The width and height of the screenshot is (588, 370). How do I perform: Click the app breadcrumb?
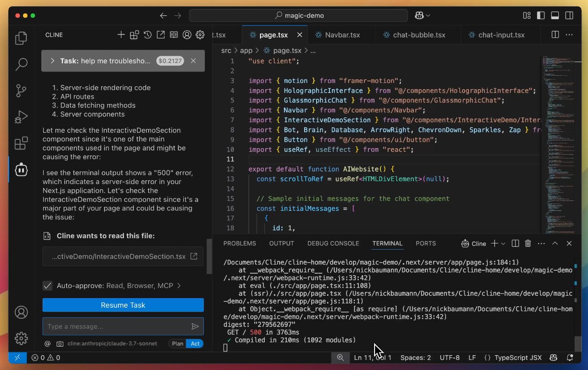click(246, 50)
